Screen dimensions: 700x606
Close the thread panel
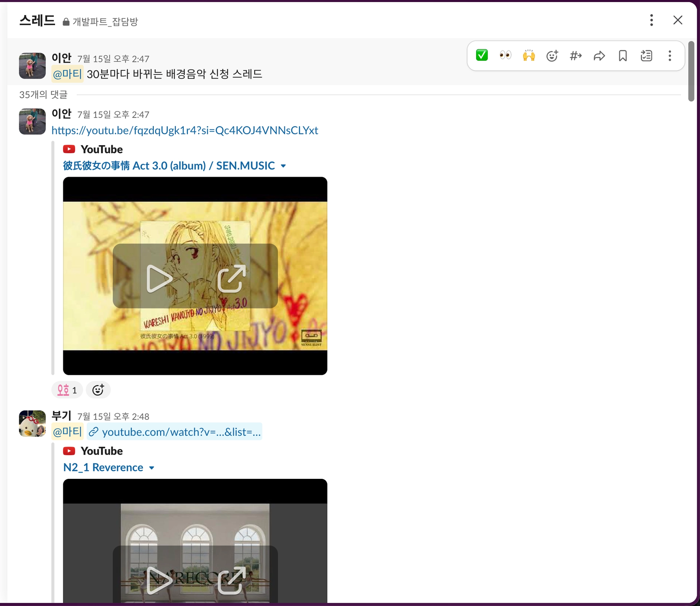677,20
